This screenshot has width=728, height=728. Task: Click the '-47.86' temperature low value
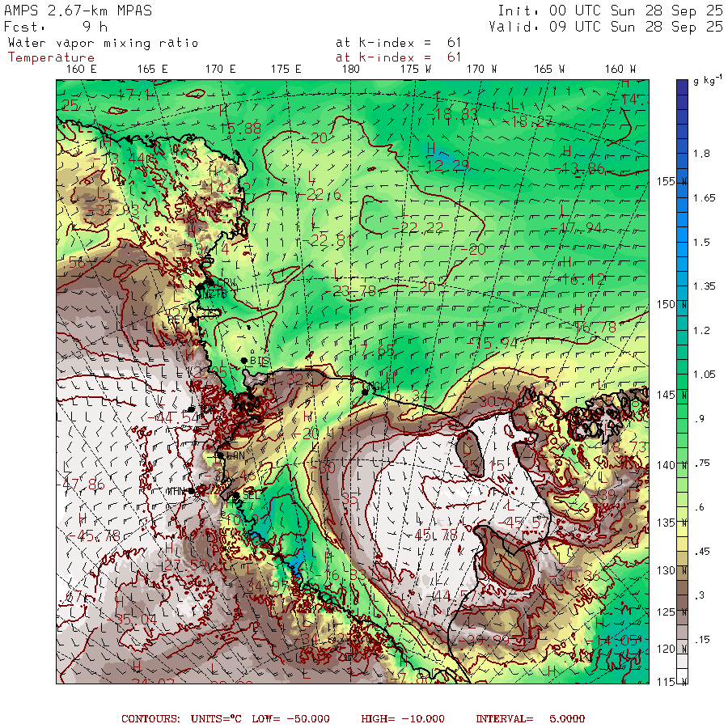80,485
